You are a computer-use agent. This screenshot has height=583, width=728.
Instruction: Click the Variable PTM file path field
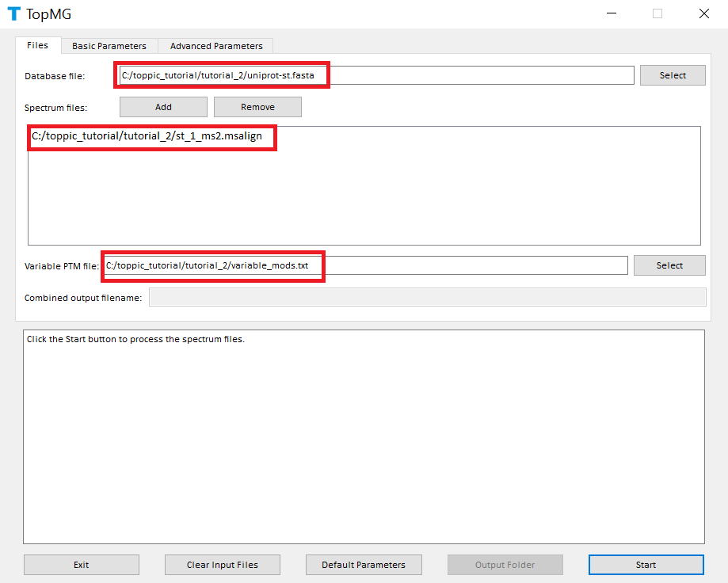[364, 265]
